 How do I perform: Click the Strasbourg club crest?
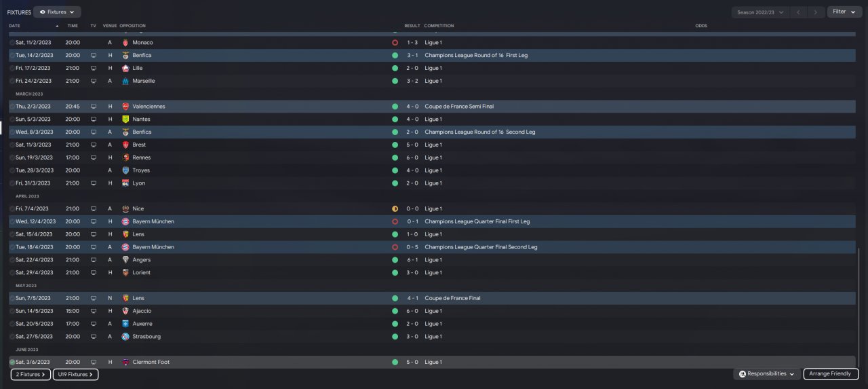click(125, 337)
